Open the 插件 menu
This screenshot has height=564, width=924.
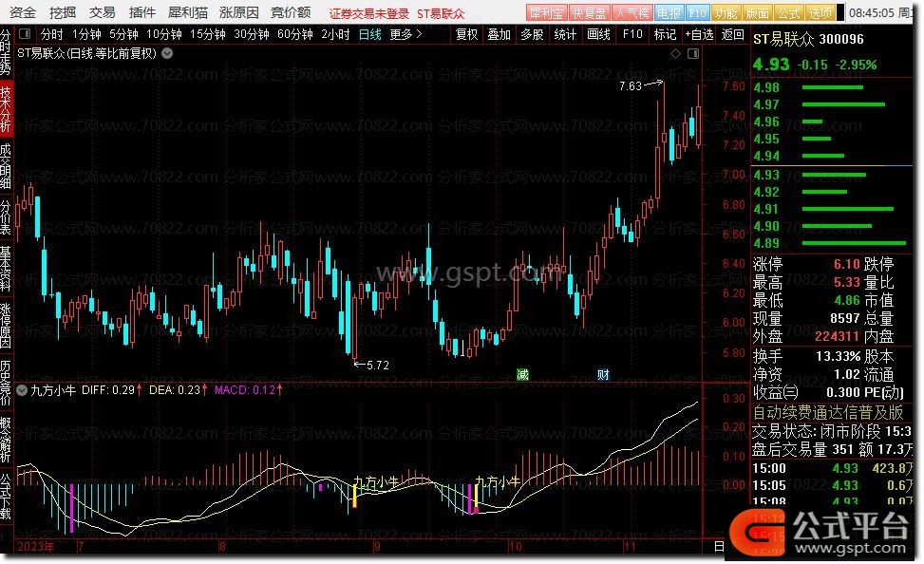point(141,12)
